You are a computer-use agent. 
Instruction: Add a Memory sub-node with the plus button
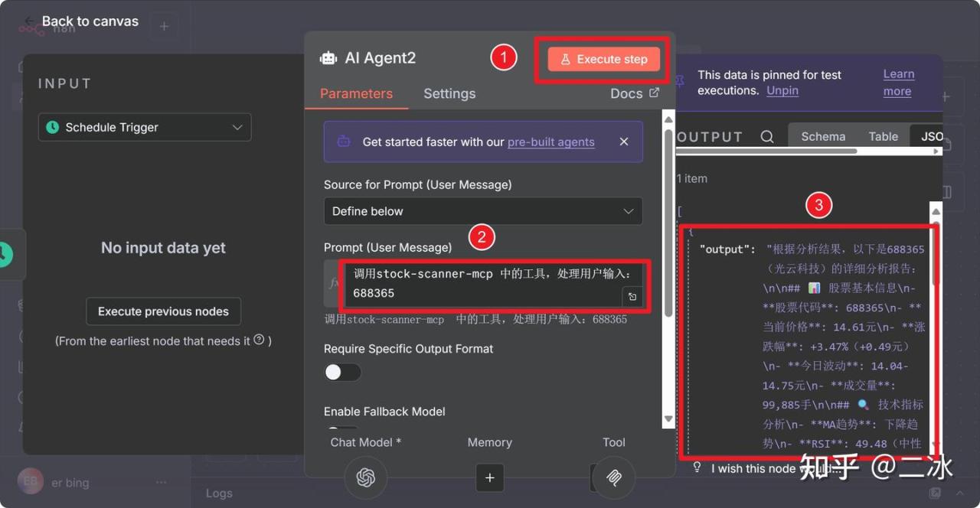point(489,478)
